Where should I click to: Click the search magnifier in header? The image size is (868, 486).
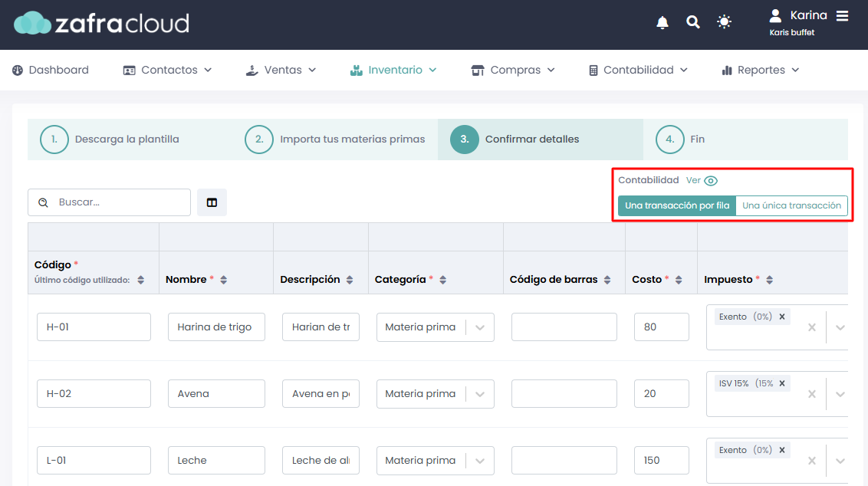coord(692,22)
